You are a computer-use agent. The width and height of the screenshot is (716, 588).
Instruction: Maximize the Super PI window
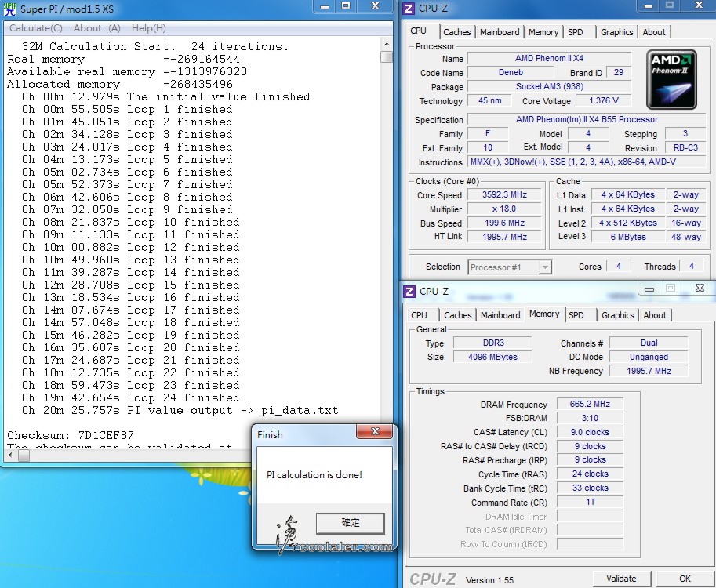pos(346,6)
